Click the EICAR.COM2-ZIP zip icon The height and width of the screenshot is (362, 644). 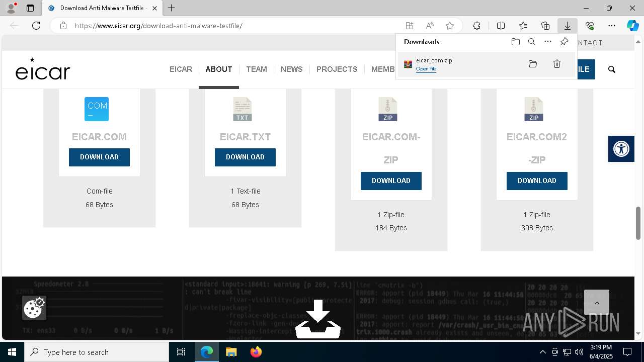[x=534, y=110]
